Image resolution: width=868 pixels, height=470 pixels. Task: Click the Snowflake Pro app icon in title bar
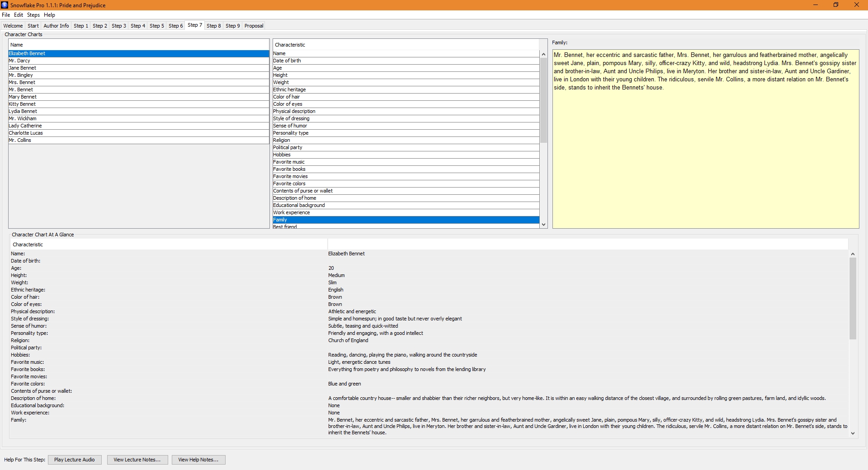(5, 5)
